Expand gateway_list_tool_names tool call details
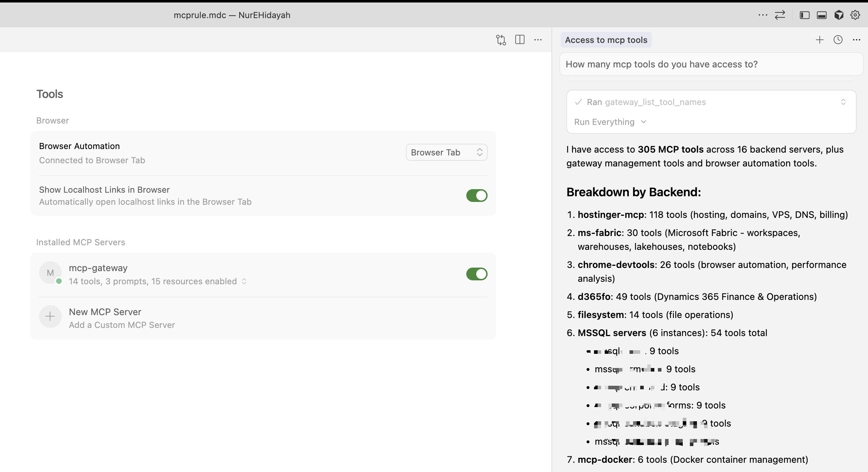Screen dimensions: 868x472 coord(843,102)
